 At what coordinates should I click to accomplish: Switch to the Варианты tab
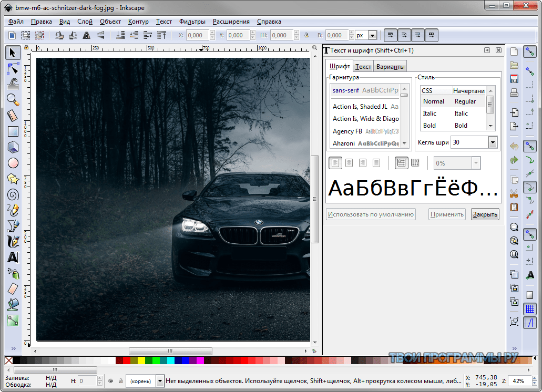[x=390, y=67]
